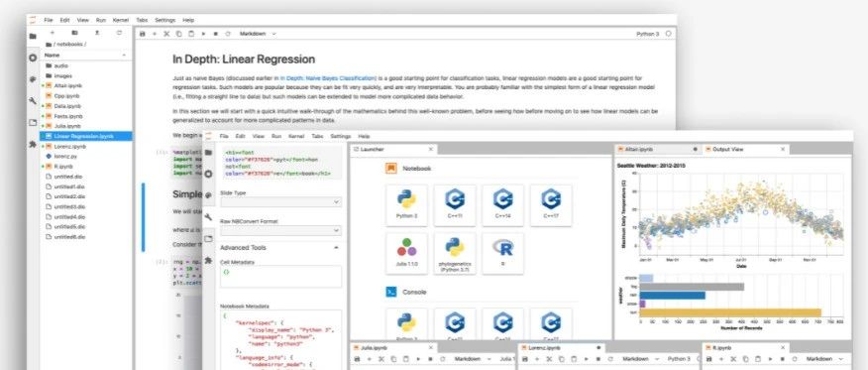The image size is (868, 370).
Task: Open the Markdown cell type dropdown in back window
Action: click(x=258, y=34)
